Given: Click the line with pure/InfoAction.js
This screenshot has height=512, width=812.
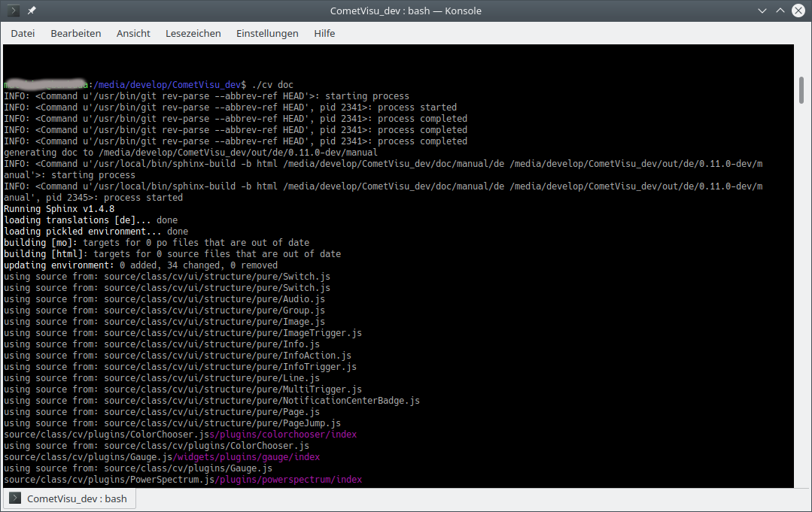Looking at the screenshot, I should pos(178,356).
